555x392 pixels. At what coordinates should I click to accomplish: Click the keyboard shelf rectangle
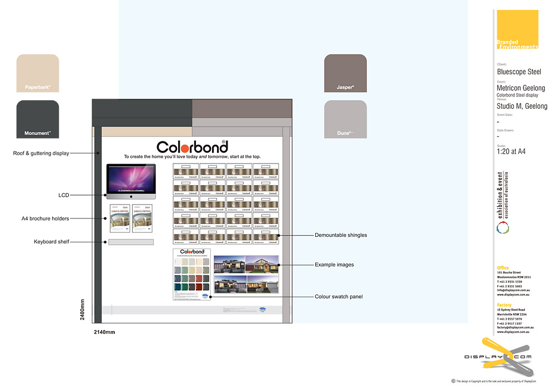pos(131,242)
